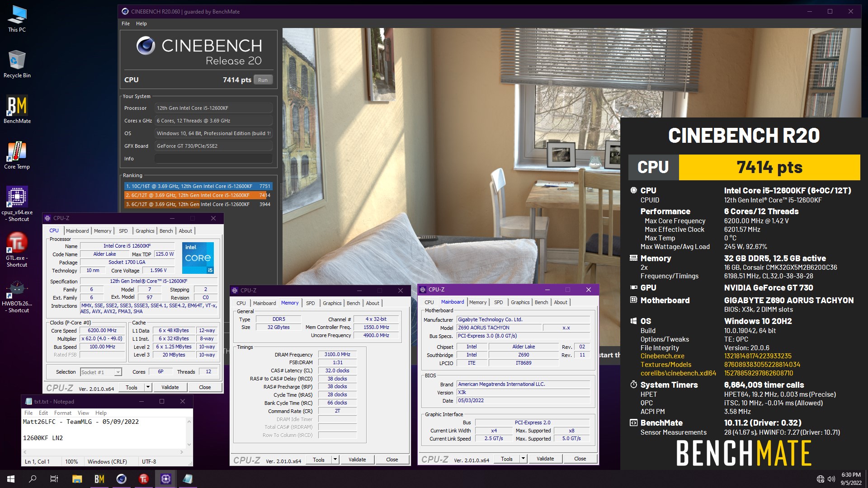The width and height of the screenshot is (868, 488).
Task: Click OS Windows icon in BenchMate panel
Action: pos(634,321)
